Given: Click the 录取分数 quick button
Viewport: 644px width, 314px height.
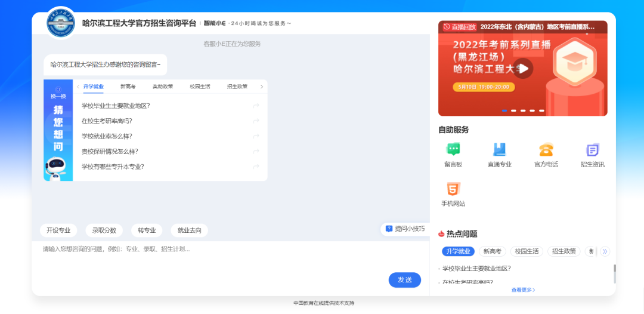Looking at the screenshot, I should click(x=104, y=230).
